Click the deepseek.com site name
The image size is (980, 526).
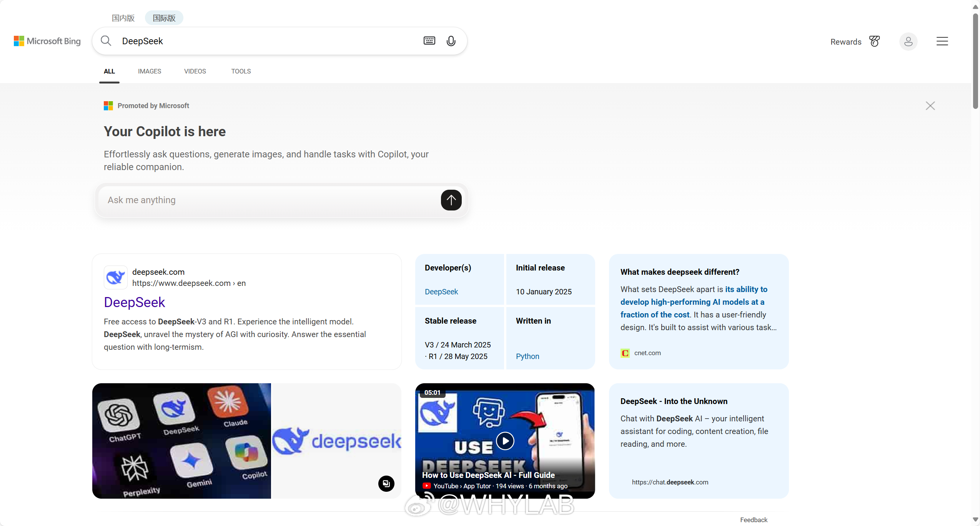pos(158,272)
